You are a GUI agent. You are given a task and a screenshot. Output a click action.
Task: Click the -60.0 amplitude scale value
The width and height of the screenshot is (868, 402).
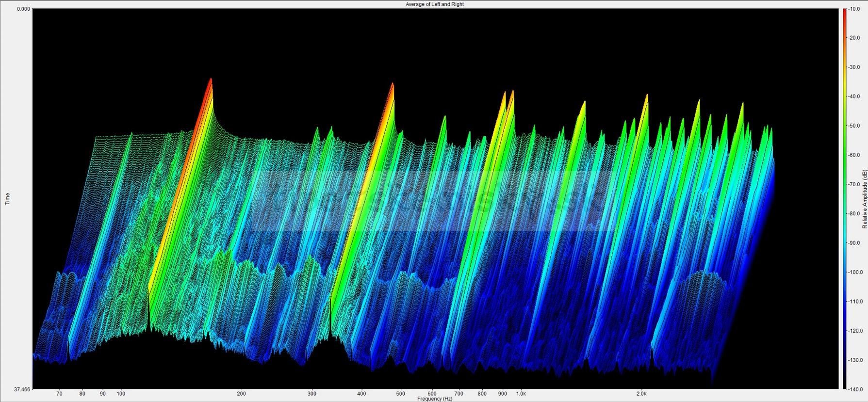854,155
